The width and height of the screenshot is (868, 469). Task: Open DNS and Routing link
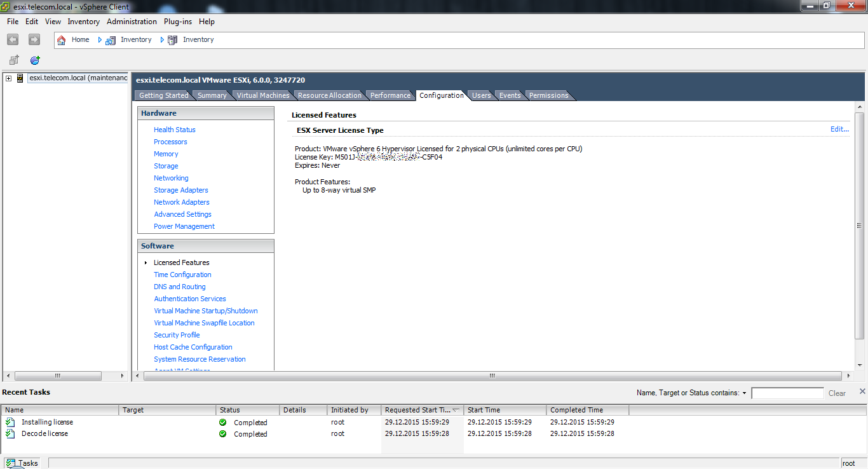pos(180,287)
